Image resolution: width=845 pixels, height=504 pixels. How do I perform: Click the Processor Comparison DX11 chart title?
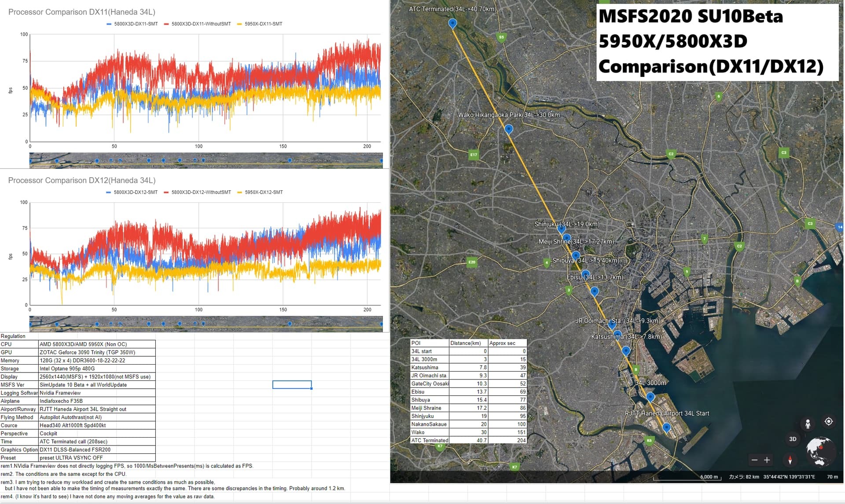click(82, 12)
